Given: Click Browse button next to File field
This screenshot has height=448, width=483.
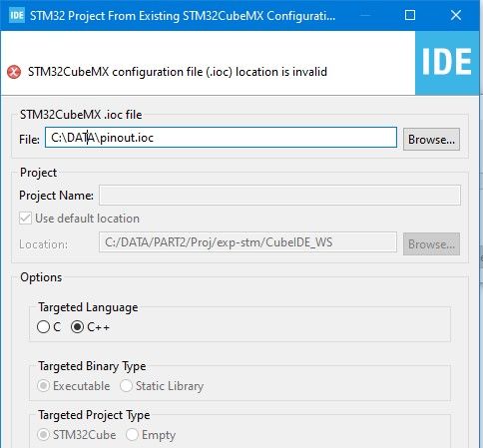Looking at the screenshot, I should coord(431,140).
